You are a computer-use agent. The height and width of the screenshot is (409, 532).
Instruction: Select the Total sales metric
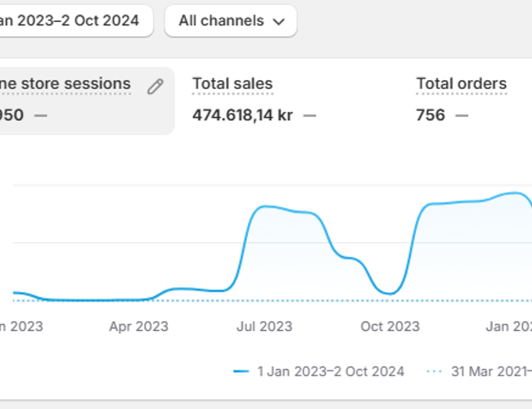click(x=232, y=83)
